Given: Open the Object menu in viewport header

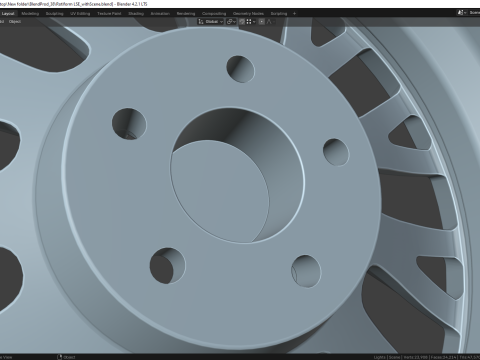Looking at the screenshot, I should tap(15, 22).
